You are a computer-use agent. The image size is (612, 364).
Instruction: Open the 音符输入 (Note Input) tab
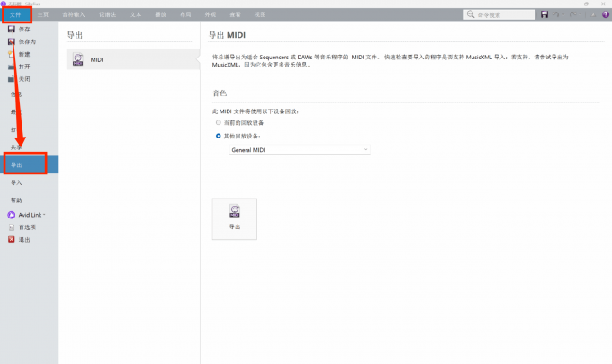click(x=74, y=14)
